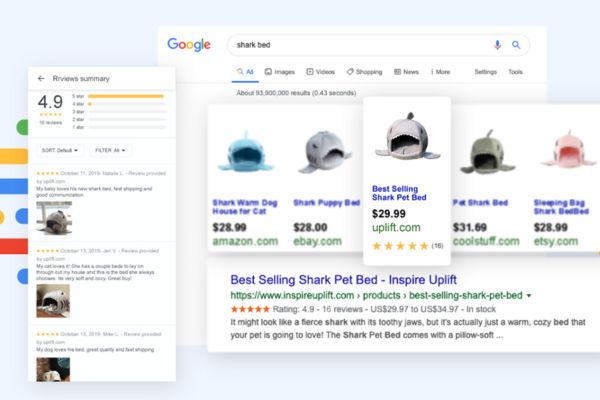The image size is (600, 400).
Task: Open the cat-in-shark-bed review photo from October 13
Action: pyautogui.click(x=53, y=301)
